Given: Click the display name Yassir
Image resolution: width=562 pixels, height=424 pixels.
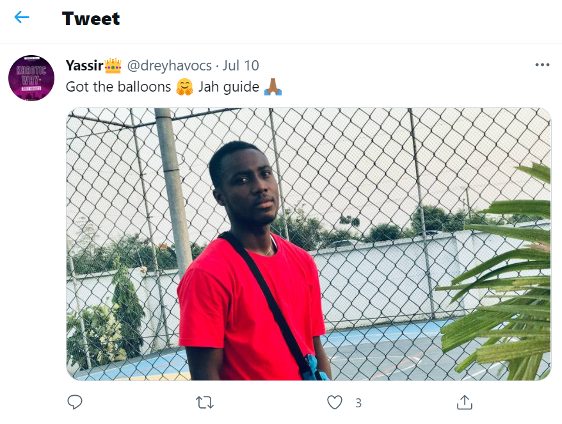Looking at the screenshot, I should [85, 66].
